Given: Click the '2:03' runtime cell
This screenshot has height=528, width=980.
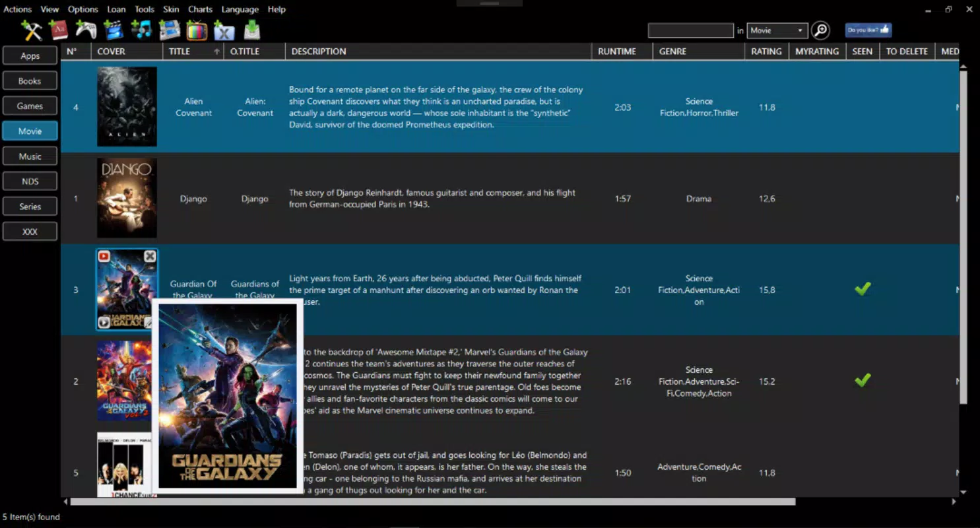Looking at the screenshot, I should click(x=622, y=107).
